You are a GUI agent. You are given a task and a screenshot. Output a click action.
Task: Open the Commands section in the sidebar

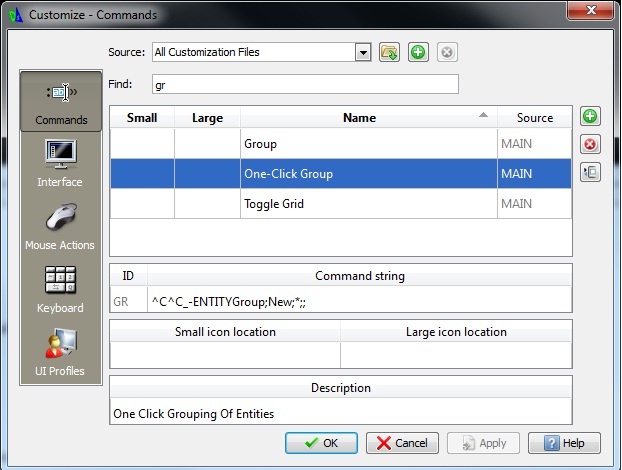pyautogui.click(x=61, y=101)
